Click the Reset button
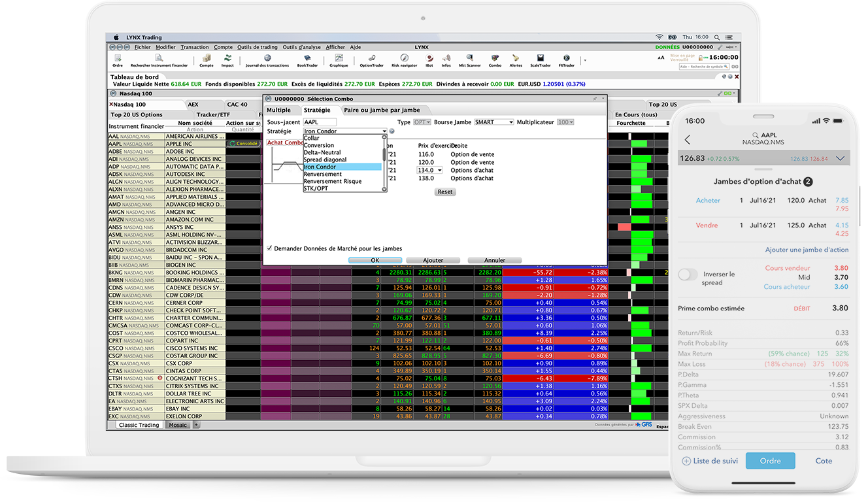The image size is (868, 502). coord(445,192)
